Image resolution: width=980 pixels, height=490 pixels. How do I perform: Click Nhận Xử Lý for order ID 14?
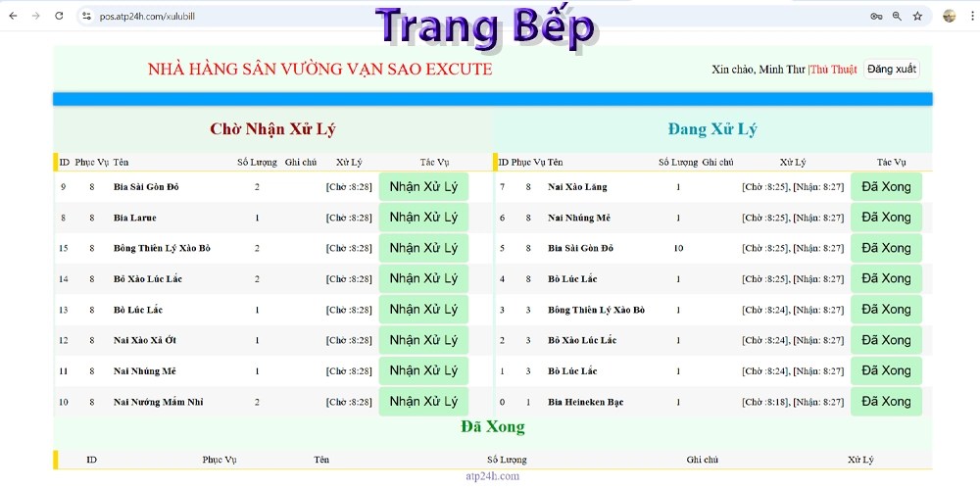[423, 278]
